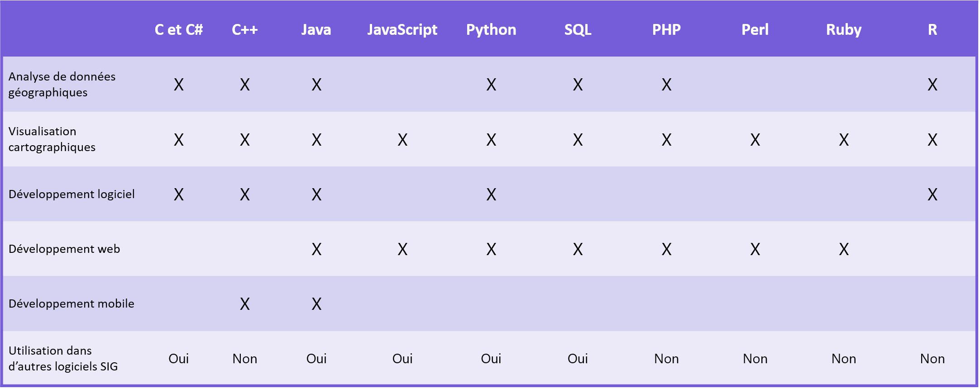Click the "C et C#" column header
The width and height of the screenshot is (980, 389).
point(178,30)
